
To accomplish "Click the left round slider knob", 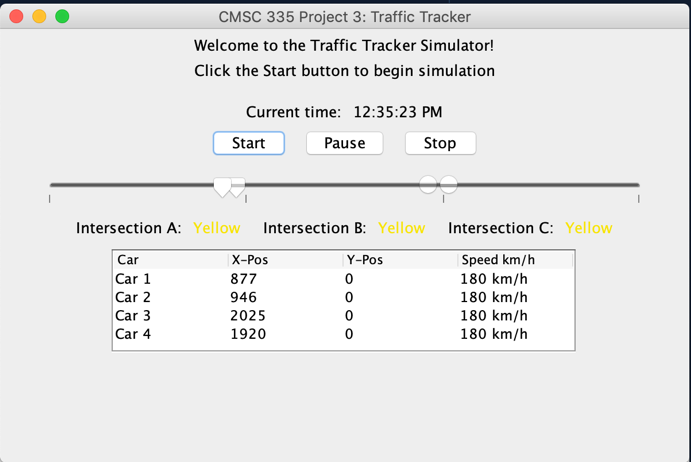I will 428,184.
